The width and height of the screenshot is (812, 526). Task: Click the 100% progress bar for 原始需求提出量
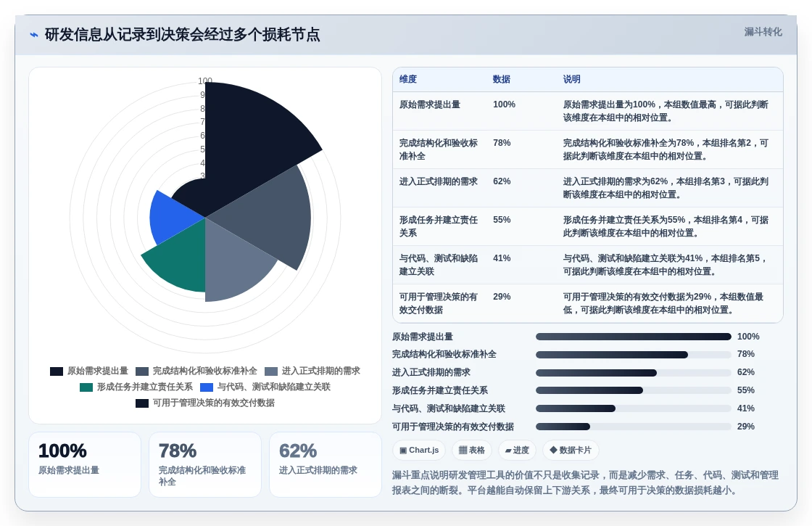(x=634, y=337)
